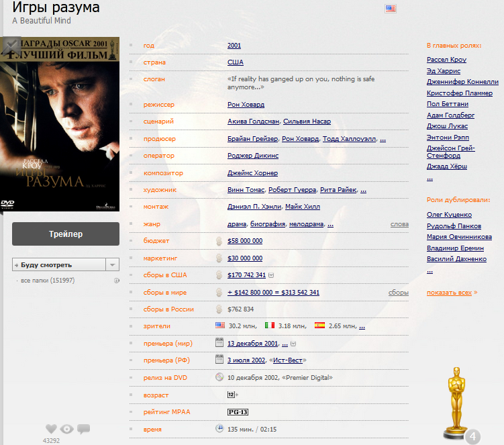Open actor Пол Беттани link

tap(448, 104)
